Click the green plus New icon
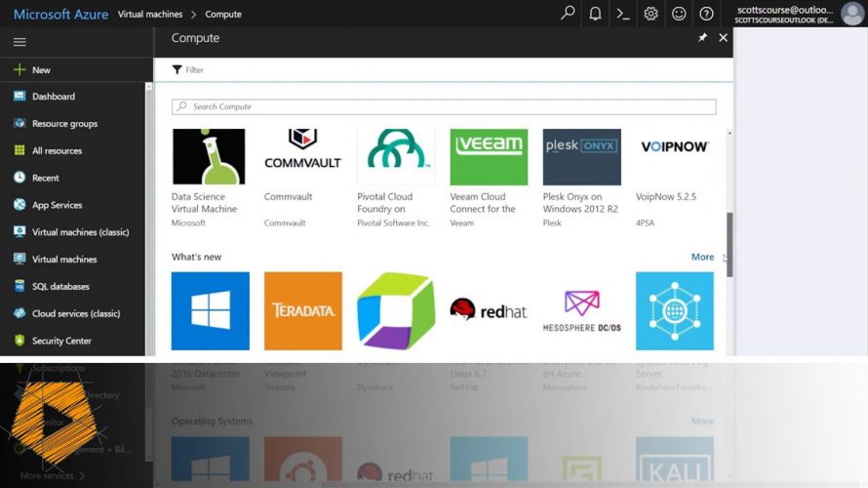This screenshot has width=868, height=488. click(20, 70)
